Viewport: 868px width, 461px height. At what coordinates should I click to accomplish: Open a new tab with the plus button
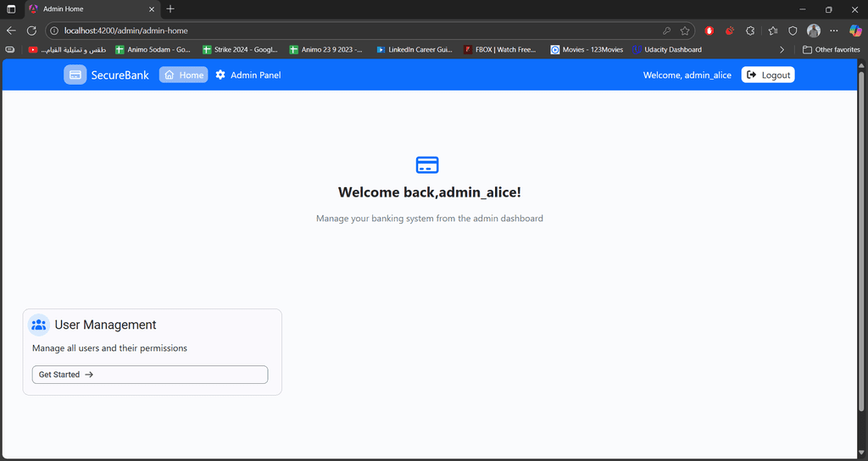coord(170,8)
